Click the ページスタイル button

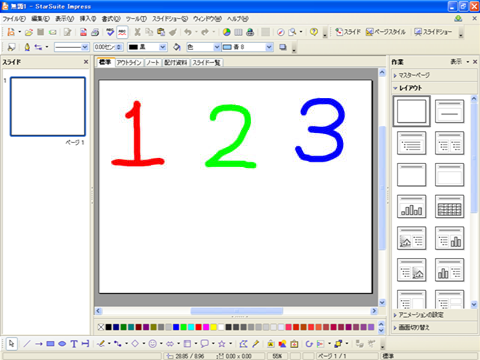click(386, 32)
